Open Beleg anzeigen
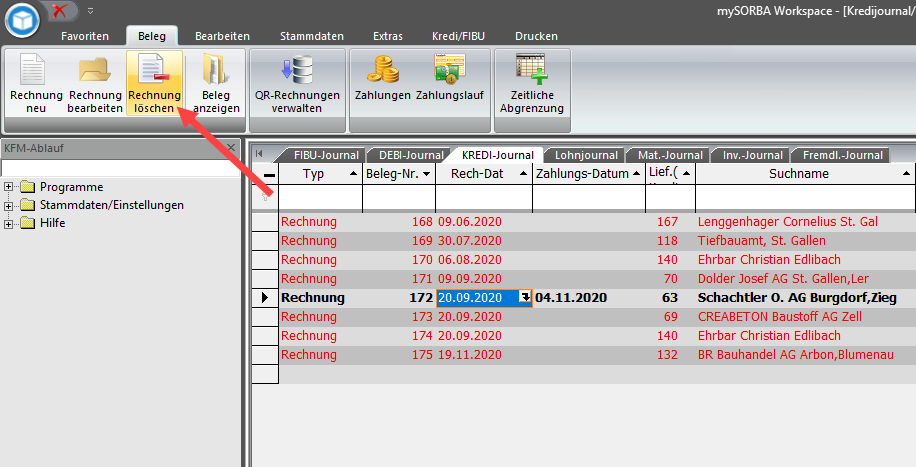This screenshot has width=916, height=467. 216,83
